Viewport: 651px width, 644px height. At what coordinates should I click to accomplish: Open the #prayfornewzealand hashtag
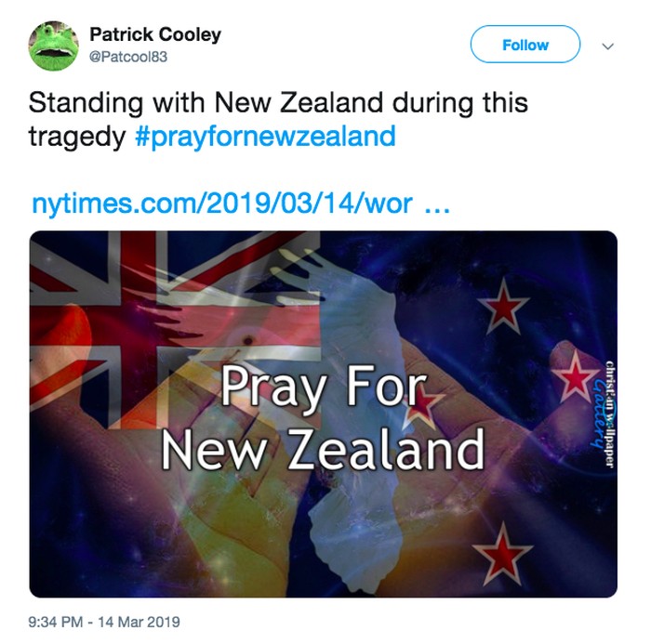(x=265, y=136)
